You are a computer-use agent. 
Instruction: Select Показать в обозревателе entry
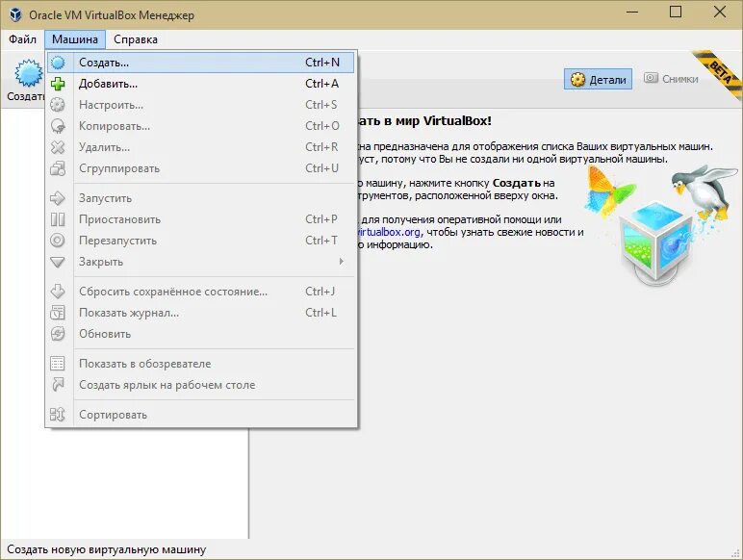pos(201,364)
